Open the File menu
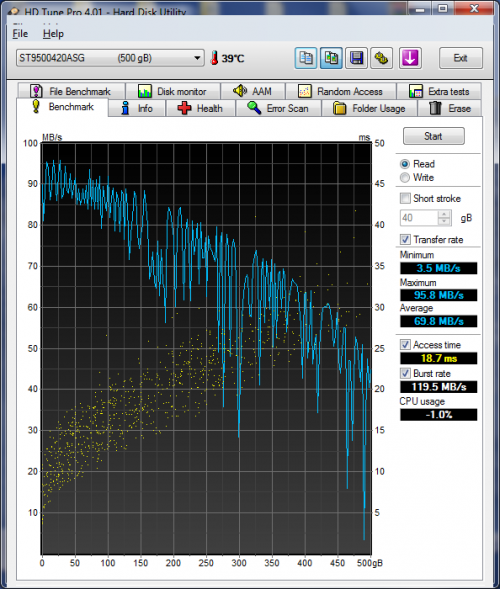The height and width of the screenshot is (589, 500). (x=20, y=34)
